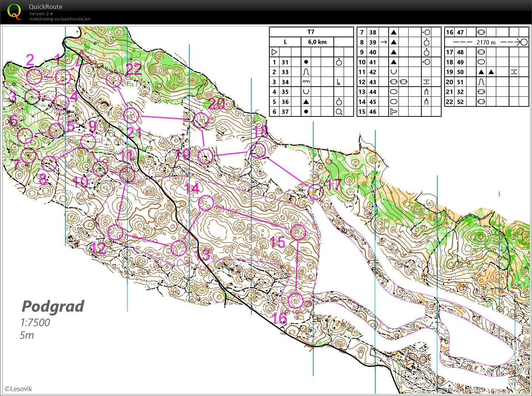Click the feature symbol in code 46 row
The image size is (532, 396).
394,112
